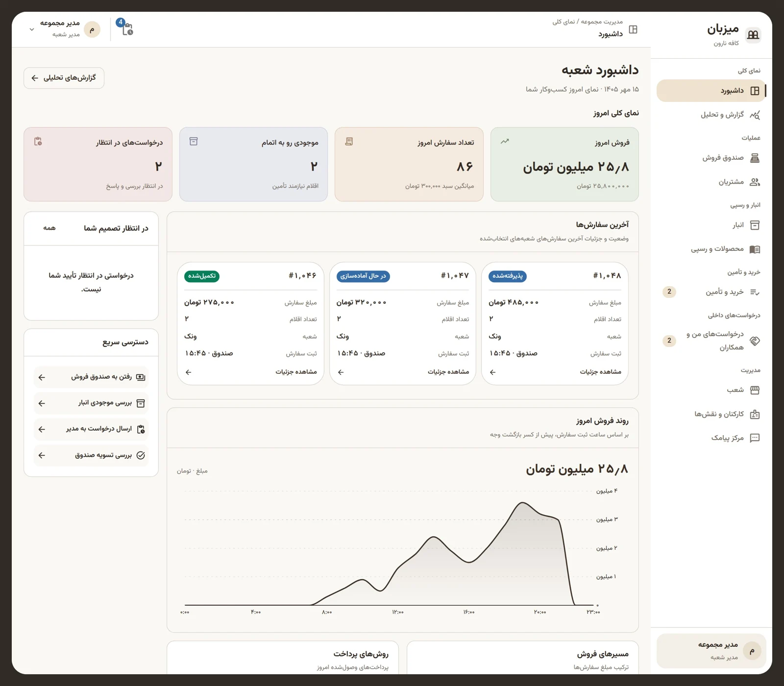Open درخواست‌های من و همکاران in the sidebar
The width and height of the screenshot is (784, 686).
(x=711, y=341)
